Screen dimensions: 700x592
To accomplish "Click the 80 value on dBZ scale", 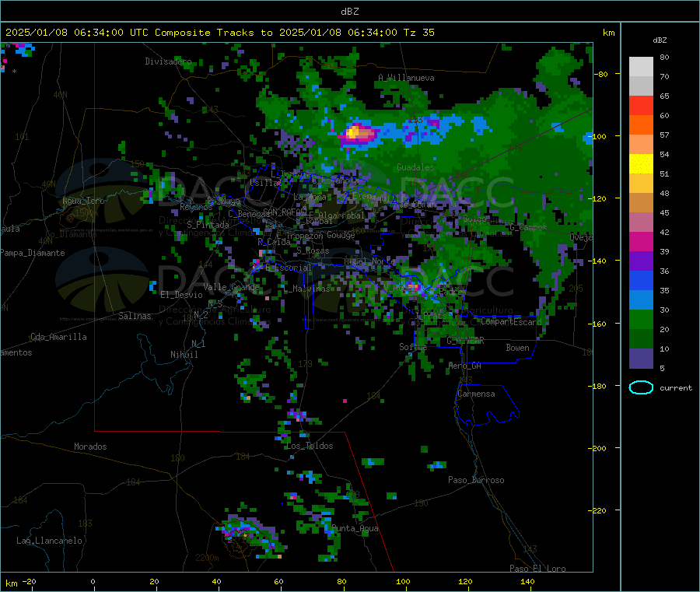I will click(x=664, y=57).
